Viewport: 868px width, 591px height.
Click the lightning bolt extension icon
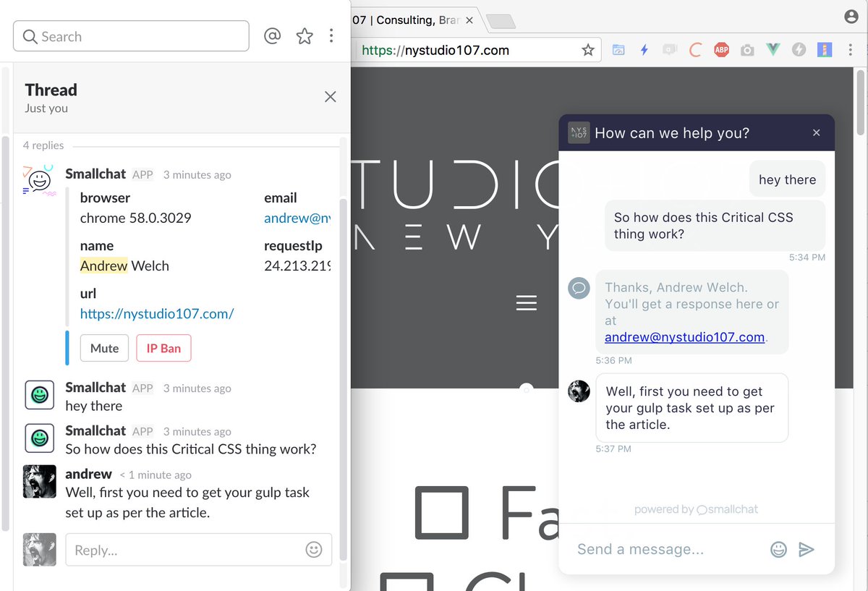pos(644,50)
